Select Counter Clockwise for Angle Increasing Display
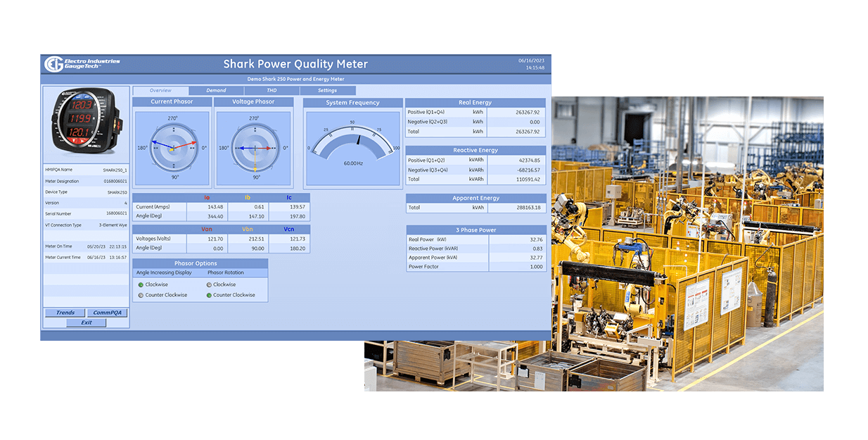 [x=162, y=295]
